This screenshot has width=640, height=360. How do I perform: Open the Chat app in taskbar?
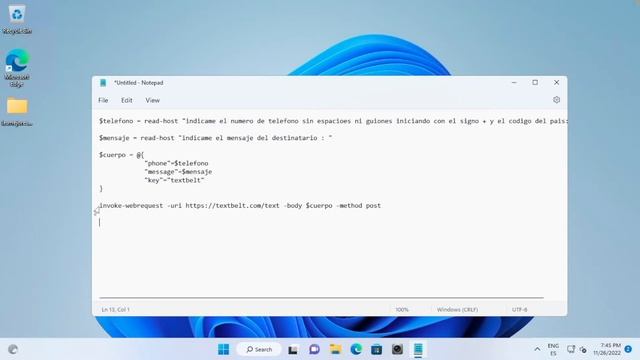point(314,349)
